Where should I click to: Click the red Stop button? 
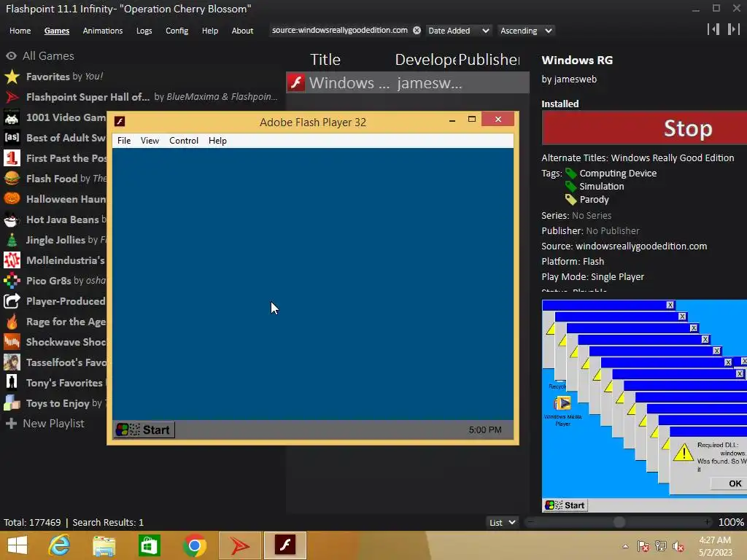pyautogui.click(x=644, y=128)
